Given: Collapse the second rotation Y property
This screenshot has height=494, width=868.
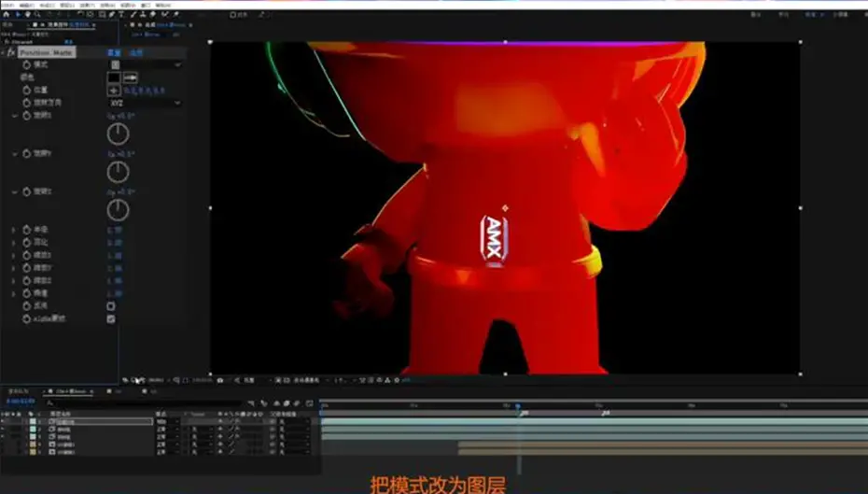Looking at the screenshot, I should tap(15, 154).
